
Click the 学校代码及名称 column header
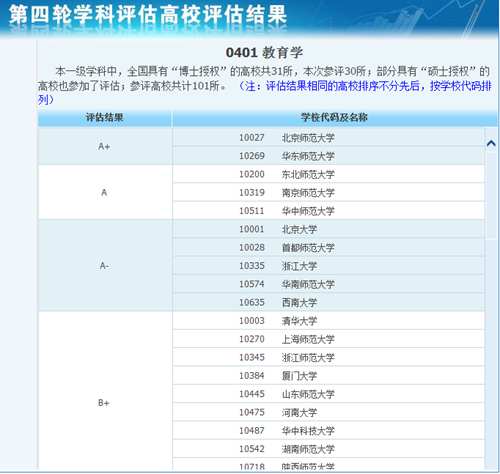(x=334, y=118)
